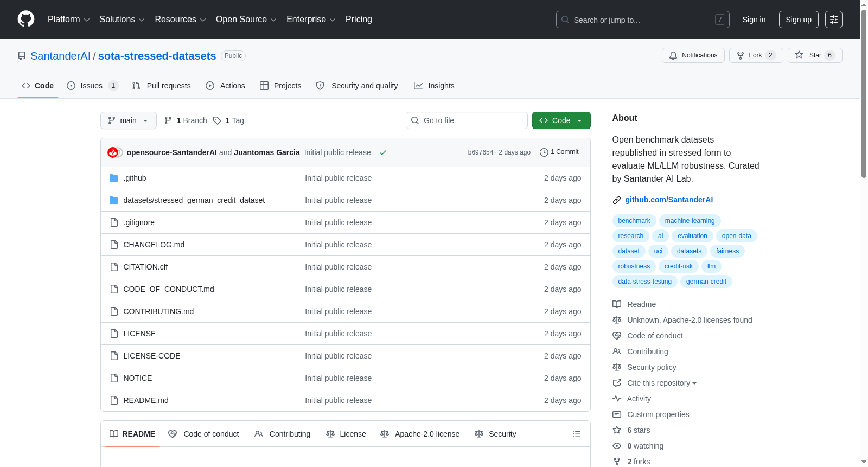Switch to the Issues tab
Image resolution: width=868 pixels, height=467 pixels.
click(92, 86)
